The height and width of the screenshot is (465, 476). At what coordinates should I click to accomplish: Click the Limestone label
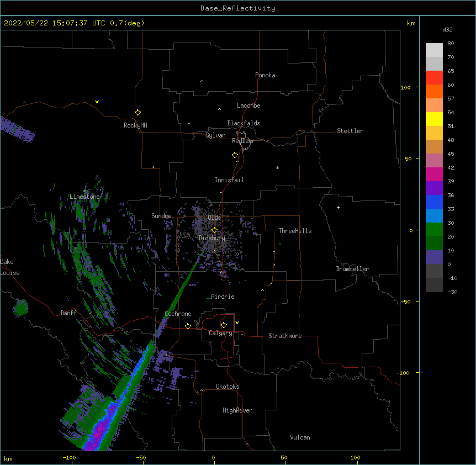[x=84, y=197]
